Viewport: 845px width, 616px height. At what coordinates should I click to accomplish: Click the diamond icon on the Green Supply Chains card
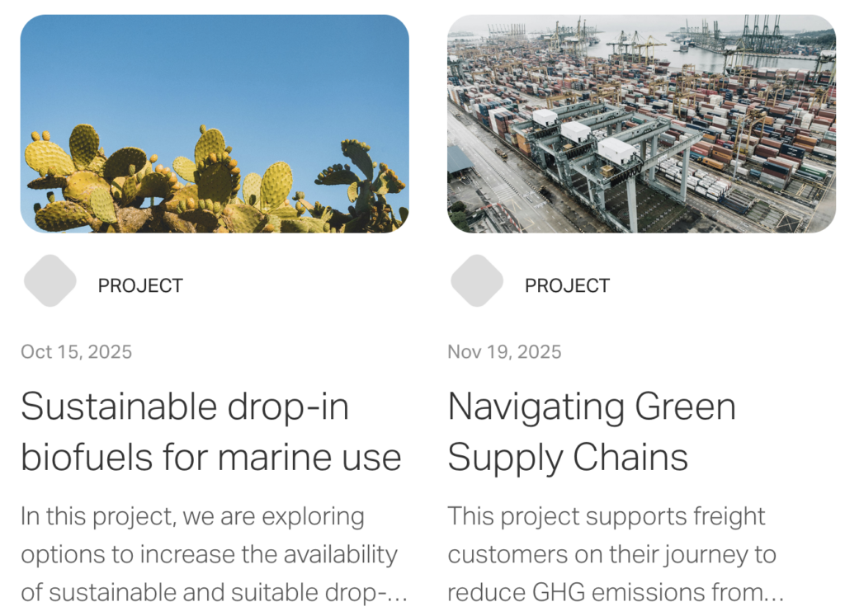[x=477, y=281]
